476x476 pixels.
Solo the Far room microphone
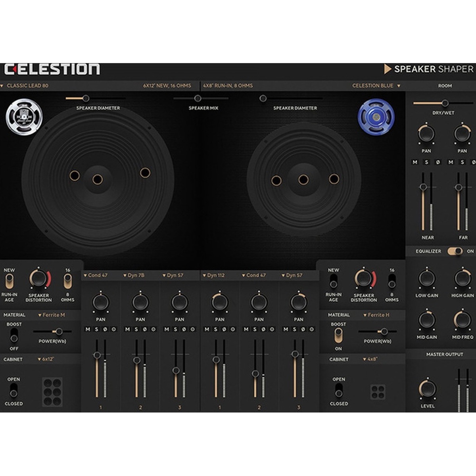(x=462, y=162)
